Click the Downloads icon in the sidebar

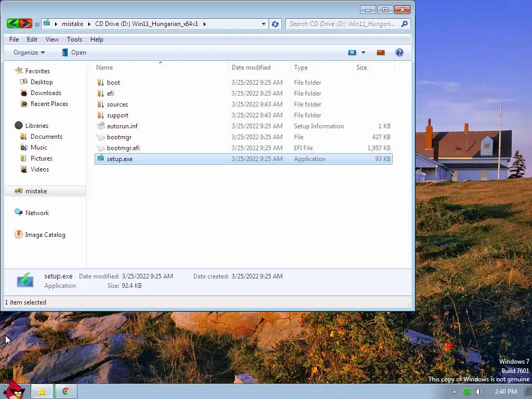coord(24,93)
